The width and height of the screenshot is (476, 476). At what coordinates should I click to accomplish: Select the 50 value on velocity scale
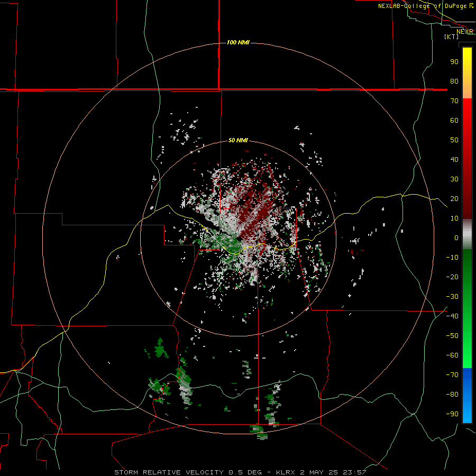click(x=454, y=140)
